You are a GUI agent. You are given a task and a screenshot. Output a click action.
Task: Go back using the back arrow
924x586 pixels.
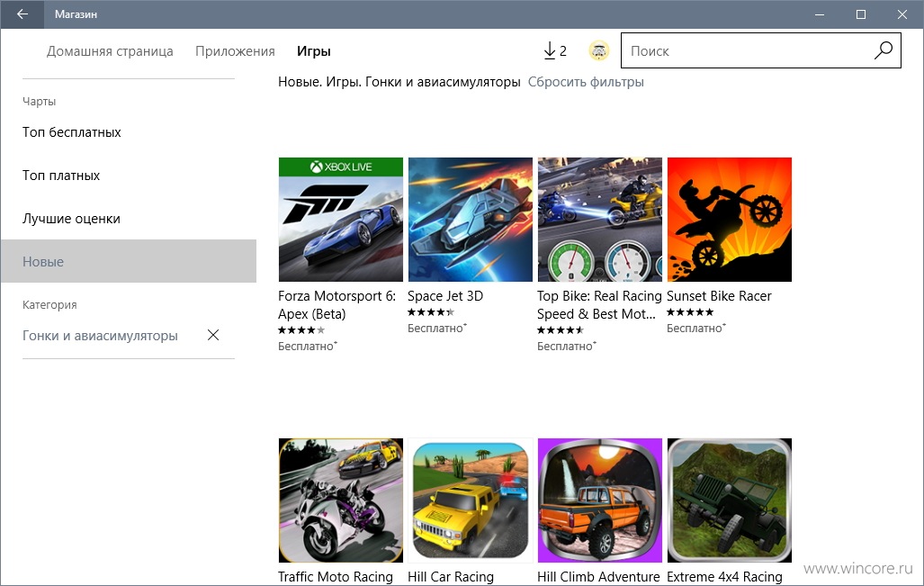point(22,14)
